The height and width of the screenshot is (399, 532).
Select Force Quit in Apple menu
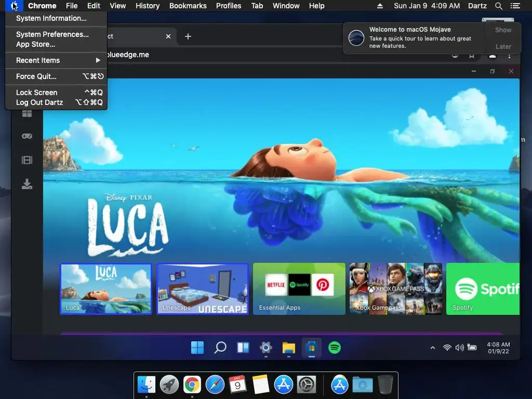(x=56, y=76)
